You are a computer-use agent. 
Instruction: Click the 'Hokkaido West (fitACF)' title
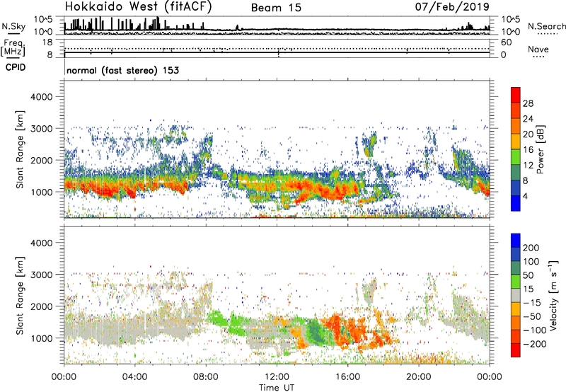click(x=138, y=7)
